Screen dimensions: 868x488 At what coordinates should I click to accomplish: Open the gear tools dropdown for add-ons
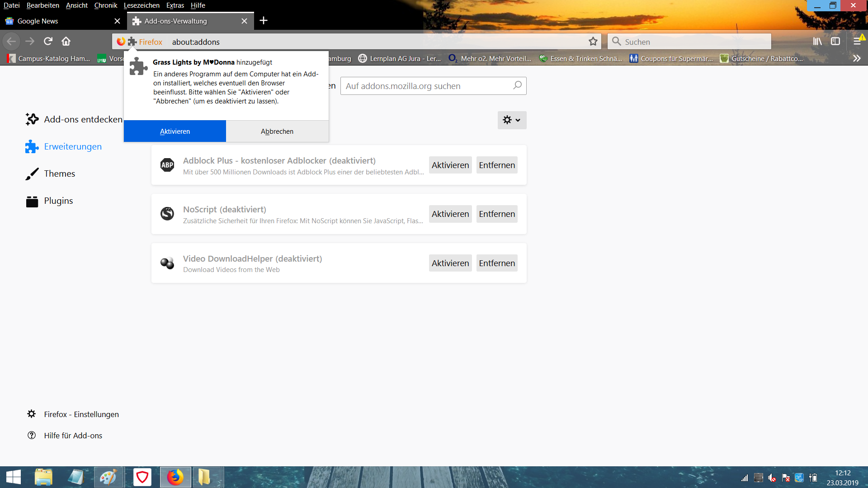point(512,120)
